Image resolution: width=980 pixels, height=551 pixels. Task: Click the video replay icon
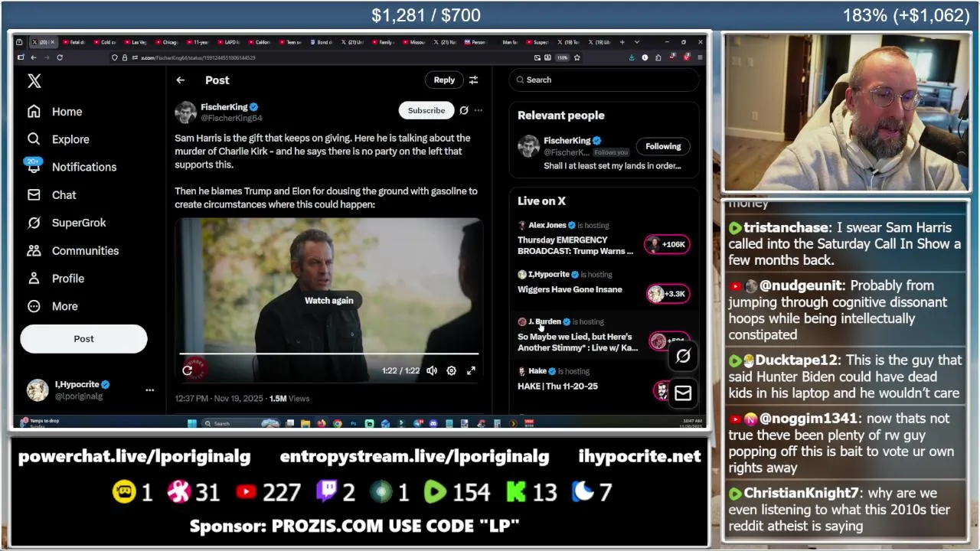[x=188, y=370]
